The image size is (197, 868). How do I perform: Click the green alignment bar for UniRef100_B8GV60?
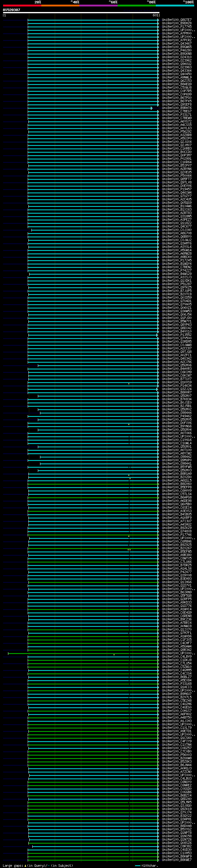[93, 484]
